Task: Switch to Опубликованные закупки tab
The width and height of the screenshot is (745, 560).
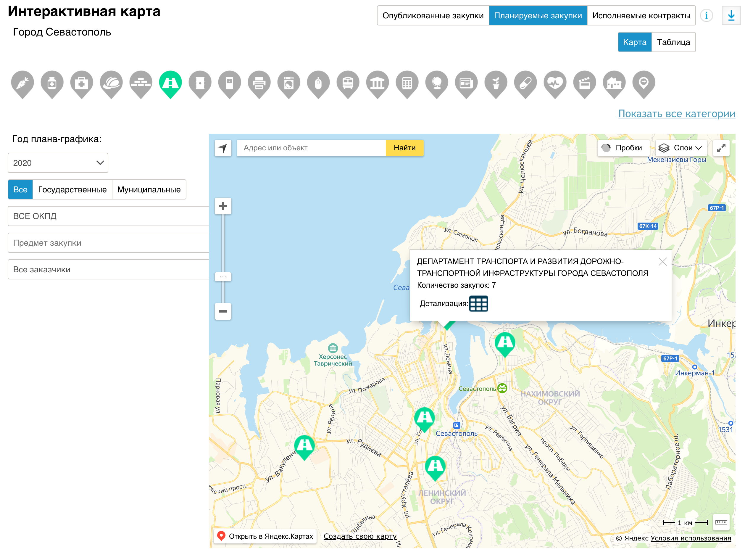Action: [433, 15]
